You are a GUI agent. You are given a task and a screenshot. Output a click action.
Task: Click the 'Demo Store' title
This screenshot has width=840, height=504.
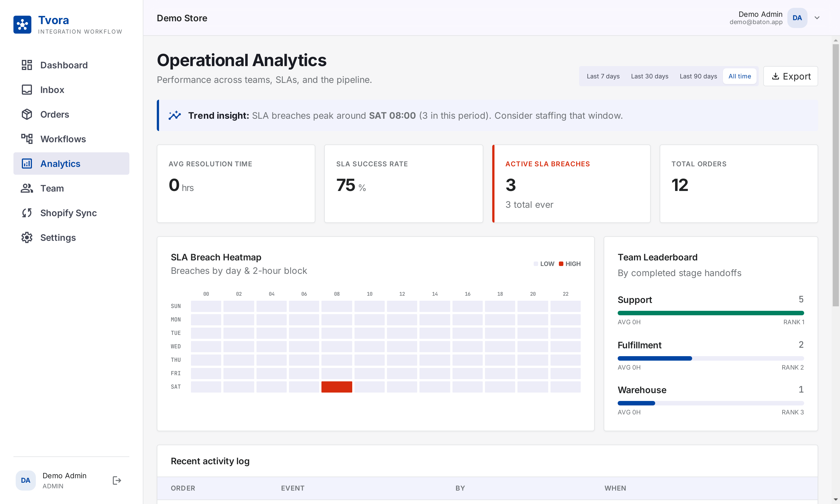[182, 18]
